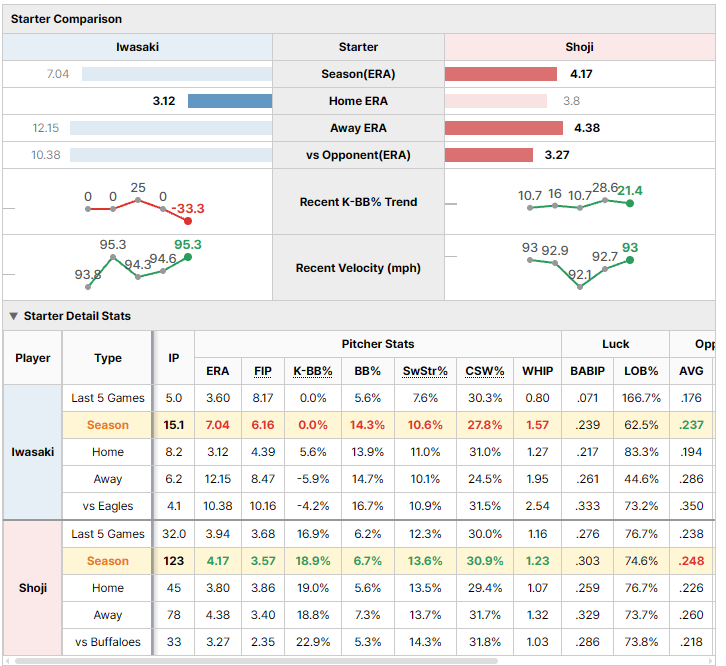This screenshot has width=726, height=666.
Task: Click Shoji's vs Buffaloes row label
Action: 107,642
